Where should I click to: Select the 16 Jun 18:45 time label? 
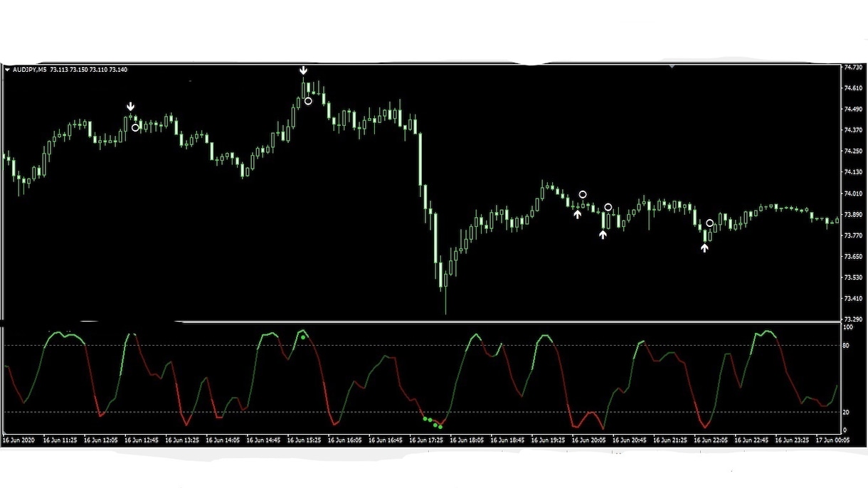pos(509,440)
